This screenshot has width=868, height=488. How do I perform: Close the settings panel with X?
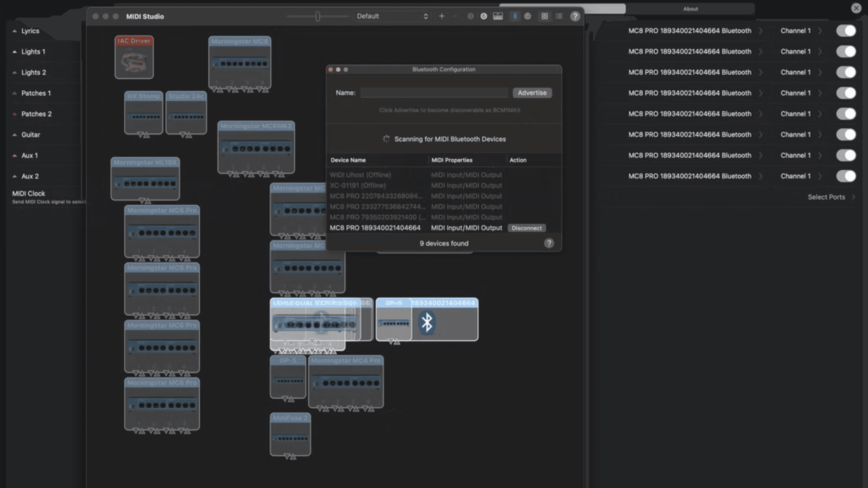(856, 8)
